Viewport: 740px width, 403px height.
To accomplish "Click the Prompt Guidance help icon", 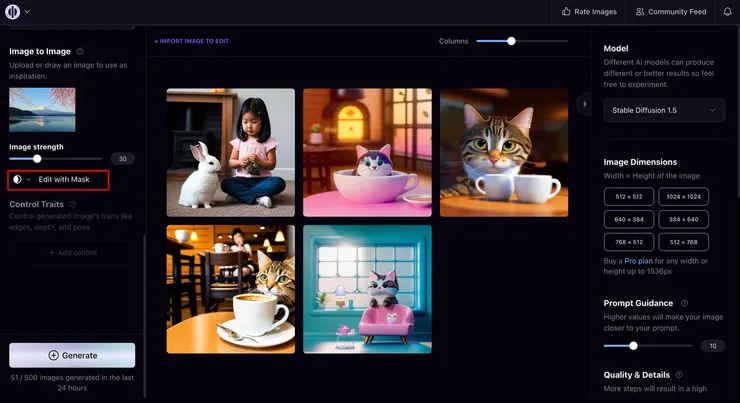I will click(x=684, y=303).
